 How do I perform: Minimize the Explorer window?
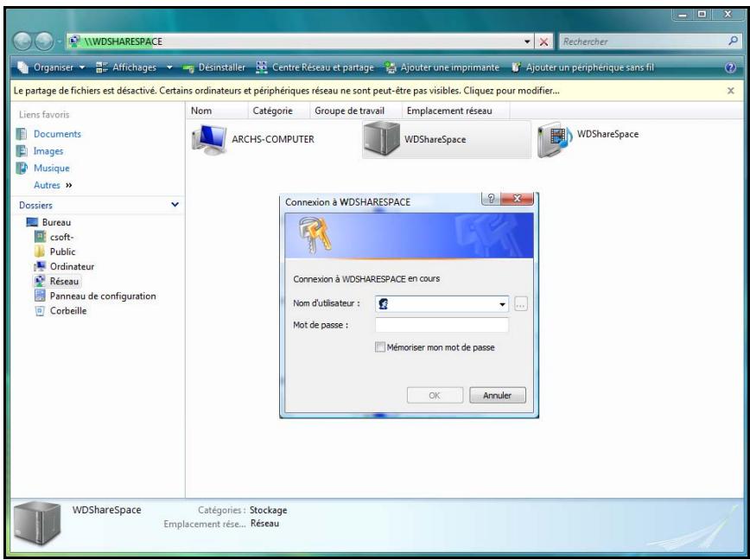[x=683, y=15]
